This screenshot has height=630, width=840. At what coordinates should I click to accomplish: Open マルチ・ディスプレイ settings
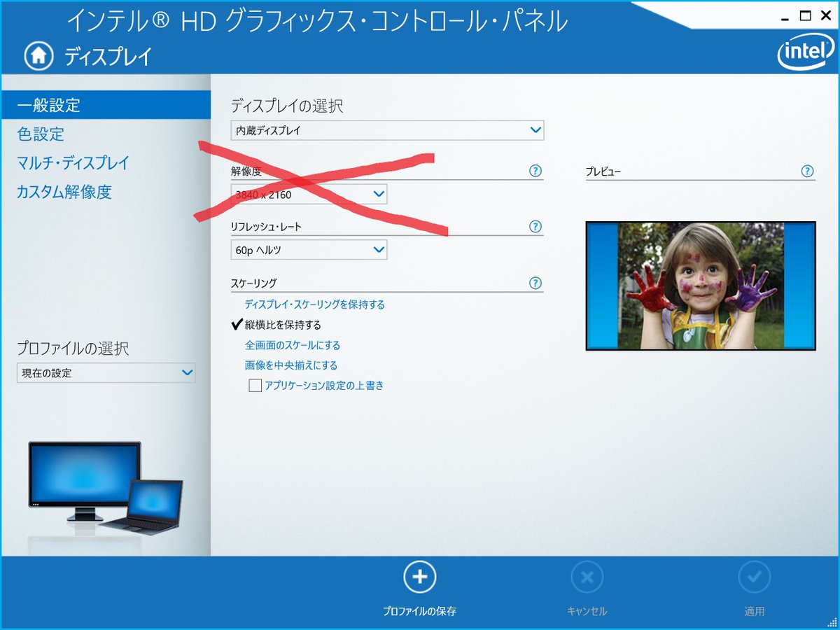[73, 163]
